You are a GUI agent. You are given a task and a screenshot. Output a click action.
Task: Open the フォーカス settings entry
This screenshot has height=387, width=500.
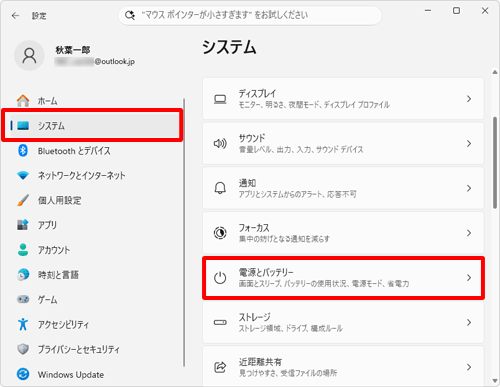(x=343, y=233)
